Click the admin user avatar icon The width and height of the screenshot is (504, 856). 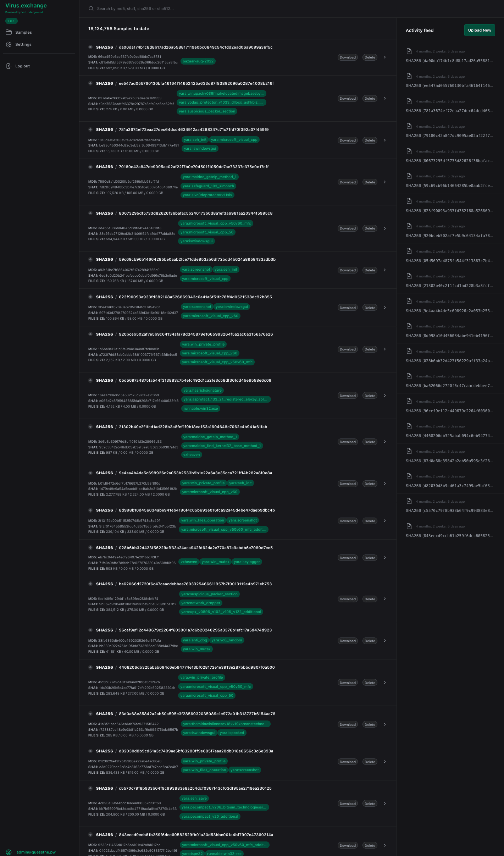(x=9, y=852)
